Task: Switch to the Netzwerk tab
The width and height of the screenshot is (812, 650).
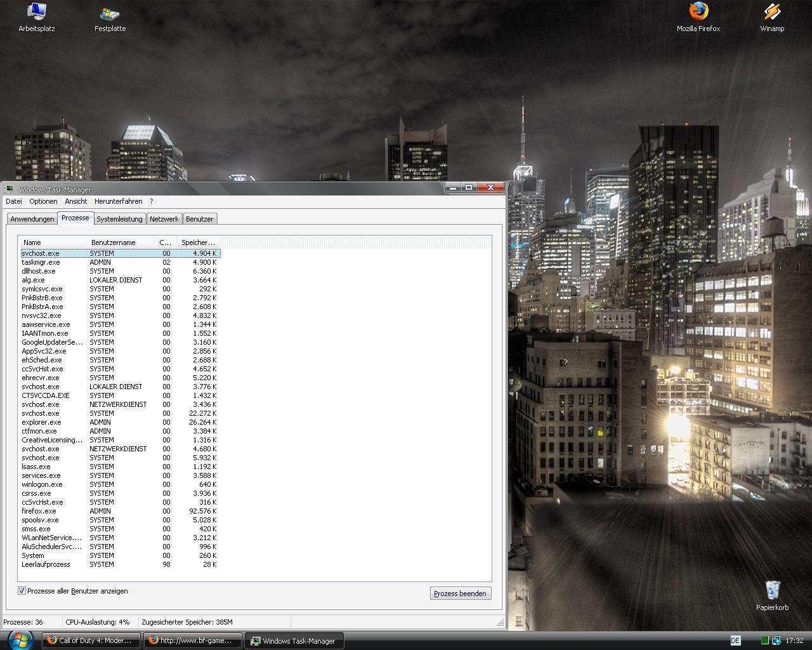Action: (164, 219)
